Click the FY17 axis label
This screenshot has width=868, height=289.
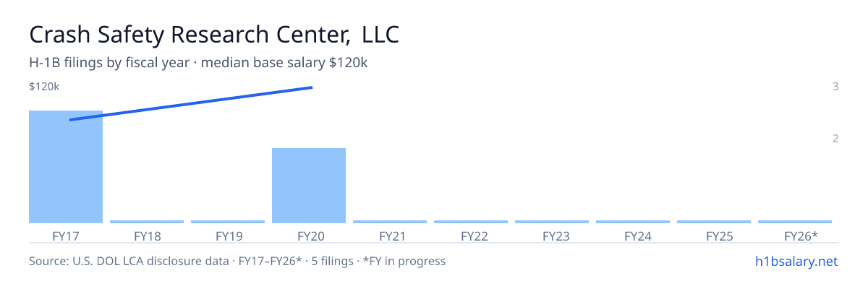click(x=66, y=236)
